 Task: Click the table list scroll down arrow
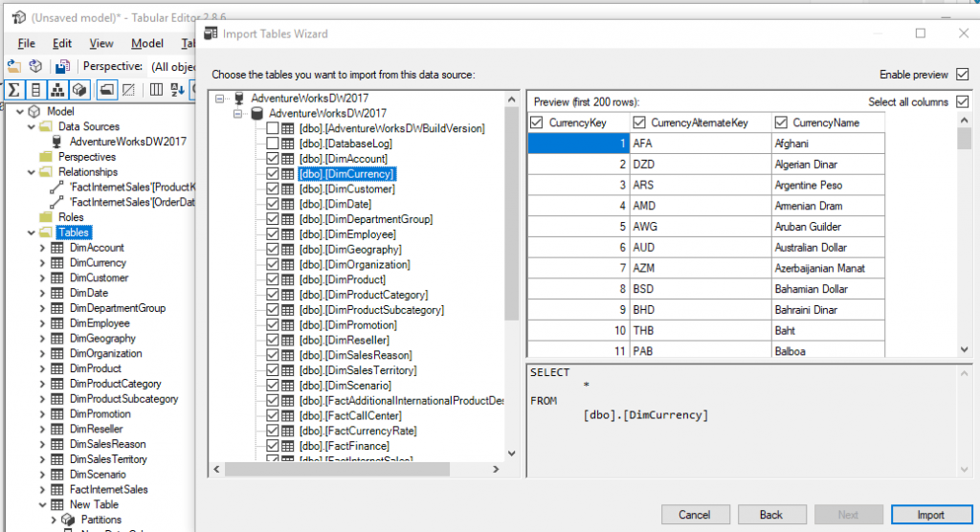[512, 454]
